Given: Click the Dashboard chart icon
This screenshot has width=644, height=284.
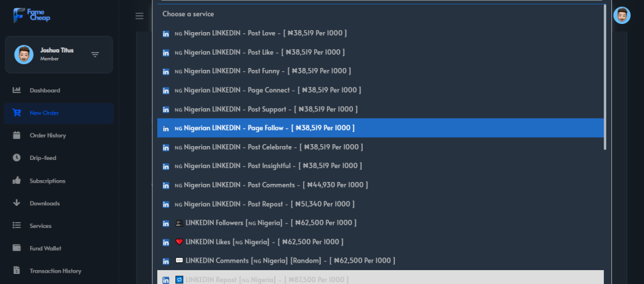Looking at the screenshot, I should (16, 90).
